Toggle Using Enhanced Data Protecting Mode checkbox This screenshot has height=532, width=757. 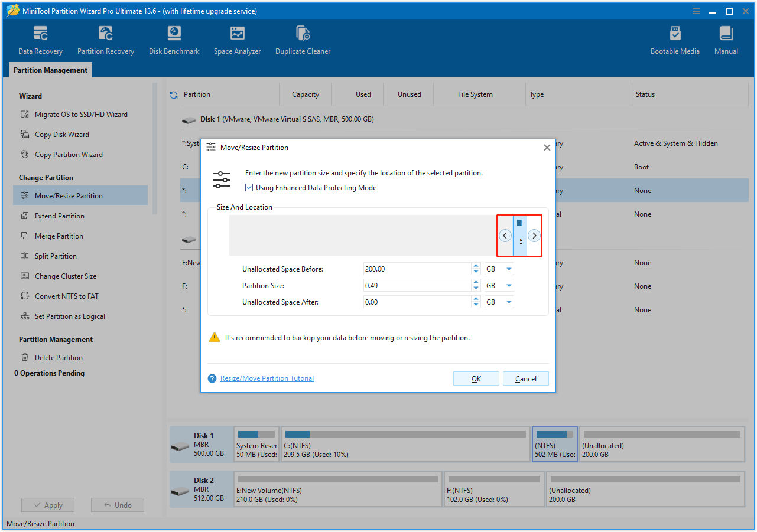(x=249, y=188)
